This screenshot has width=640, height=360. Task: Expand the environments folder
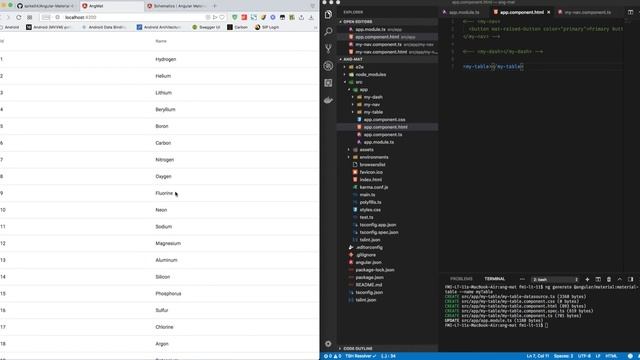[x=373, y=157]
